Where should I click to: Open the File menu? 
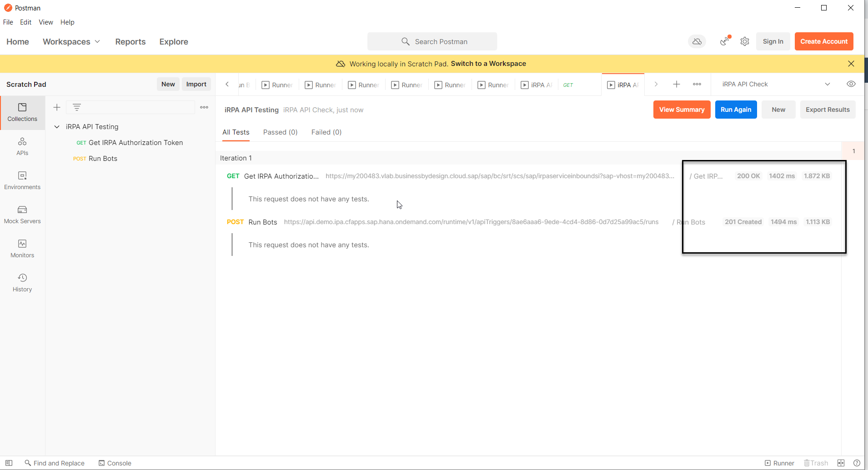(8, 22)
